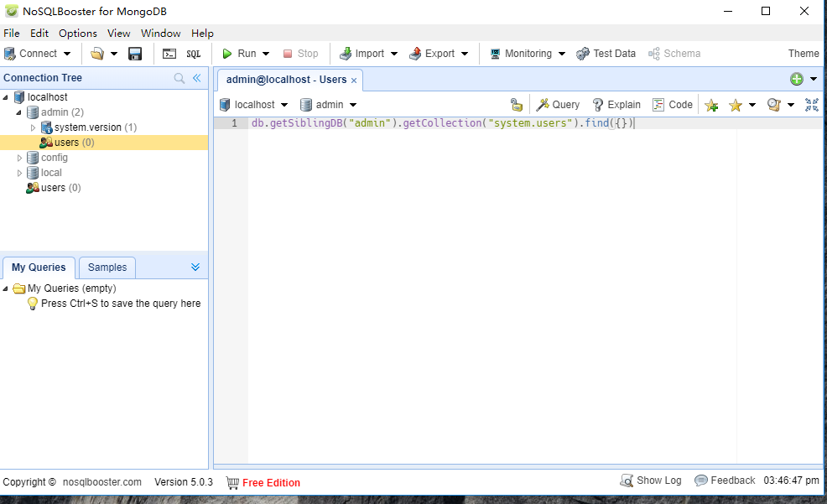The image size is (827, 504).
Task: Click the Code generator button
Action: (673, 105)
